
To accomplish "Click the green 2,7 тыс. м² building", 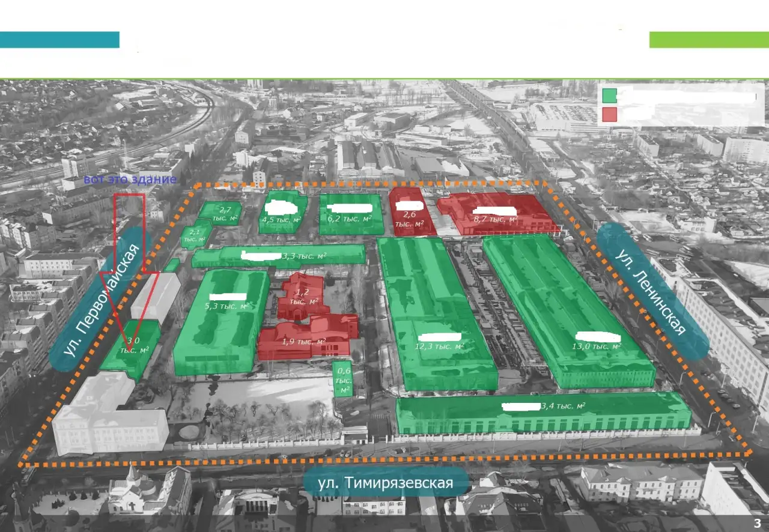I will [220, 213].
